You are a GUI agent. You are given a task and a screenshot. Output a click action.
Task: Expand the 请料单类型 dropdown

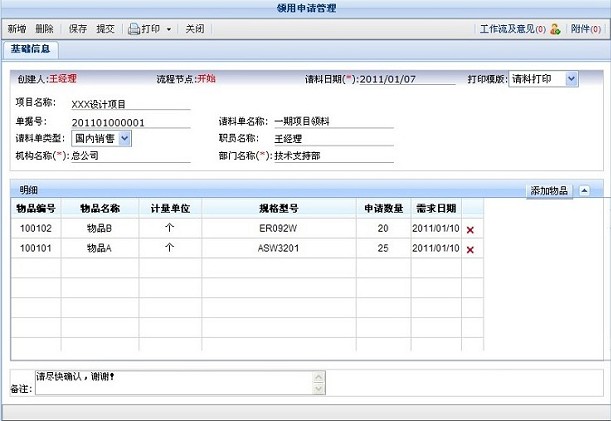coord(125,138)
